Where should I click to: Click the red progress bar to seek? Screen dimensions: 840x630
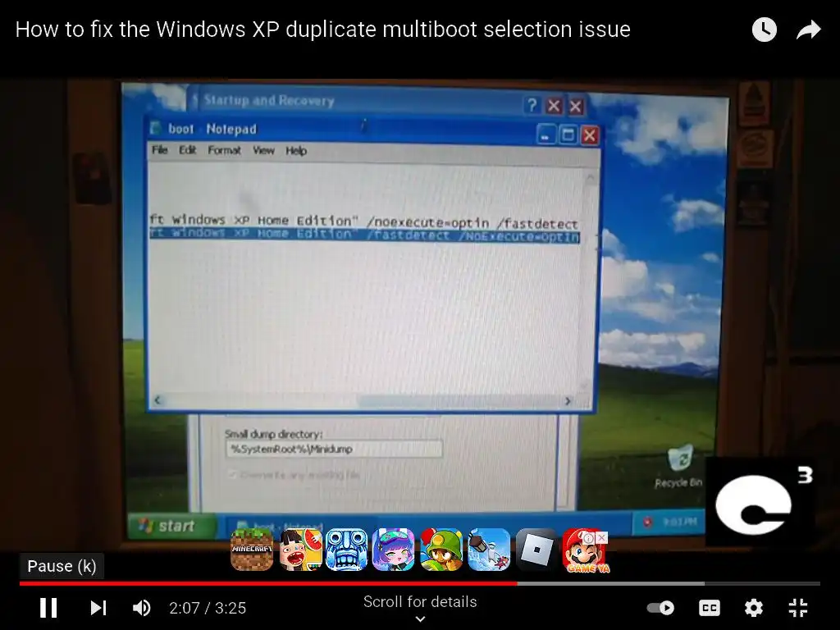(x=268, y=583)
